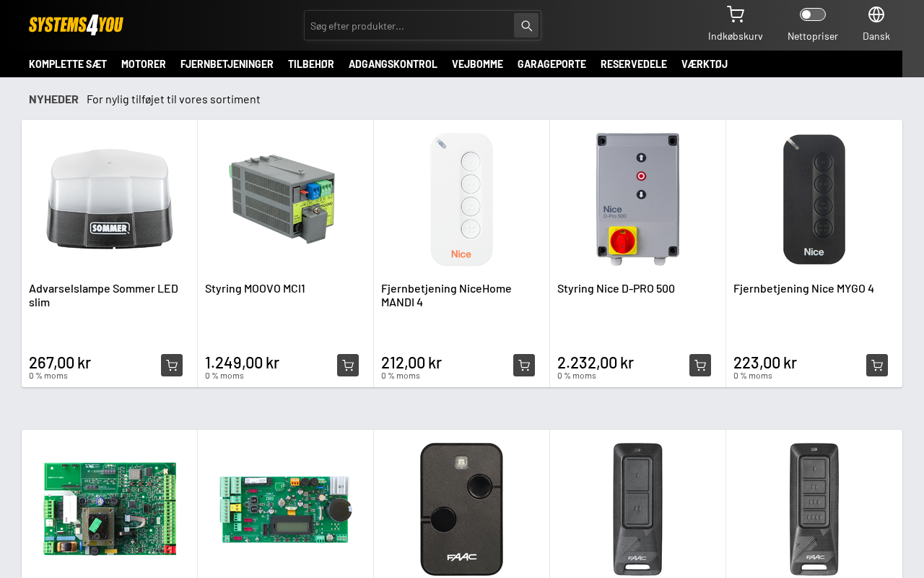Open the Tilbehør menu
Screen dimensions: 924x578
[311, 64]
